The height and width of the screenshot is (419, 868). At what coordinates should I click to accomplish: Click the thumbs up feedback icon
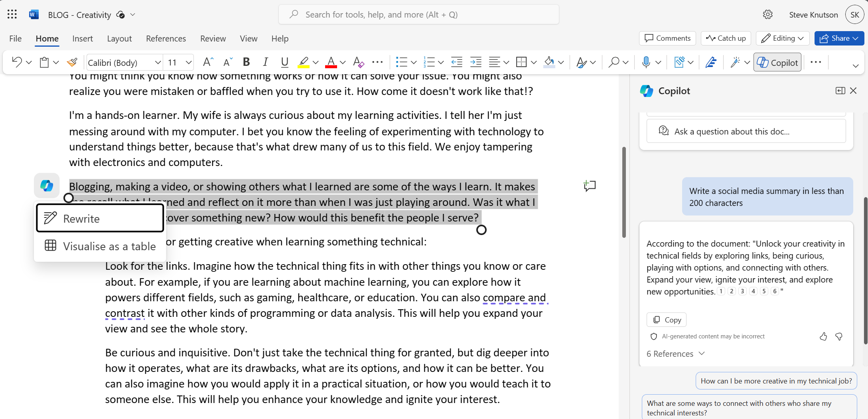pyautogui.click(x=823, y=336)
